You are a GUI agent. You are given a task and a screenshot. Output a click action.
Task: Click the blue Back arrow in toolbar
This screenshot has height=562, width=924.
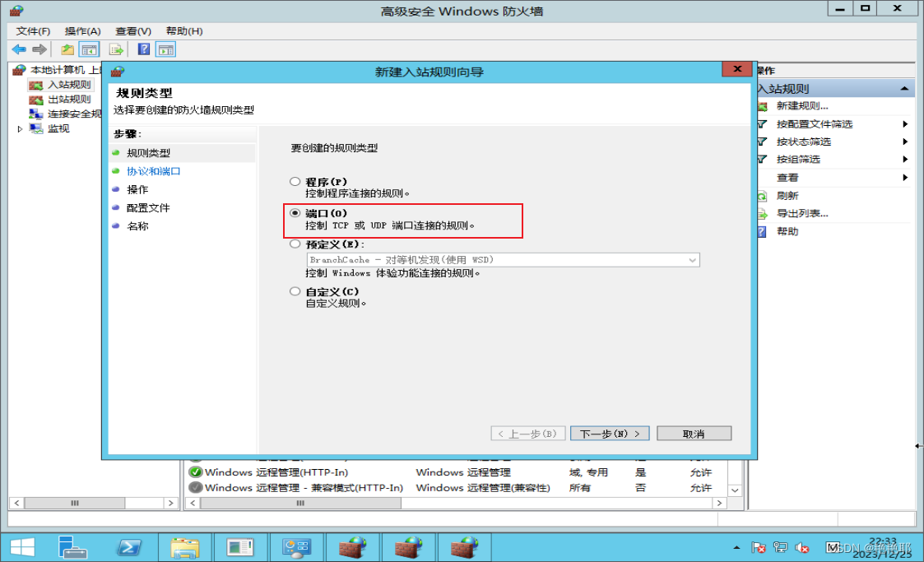[19, 49]
